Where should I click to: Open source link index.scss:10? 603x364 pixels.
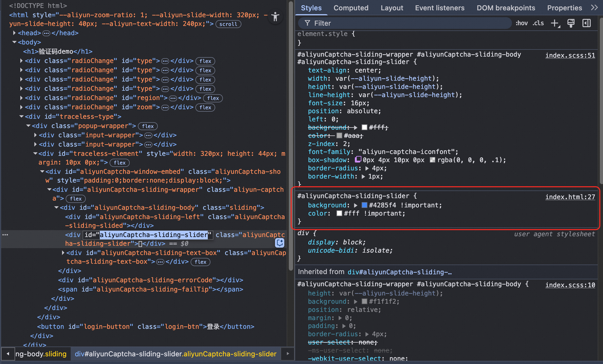click(570, 285)
